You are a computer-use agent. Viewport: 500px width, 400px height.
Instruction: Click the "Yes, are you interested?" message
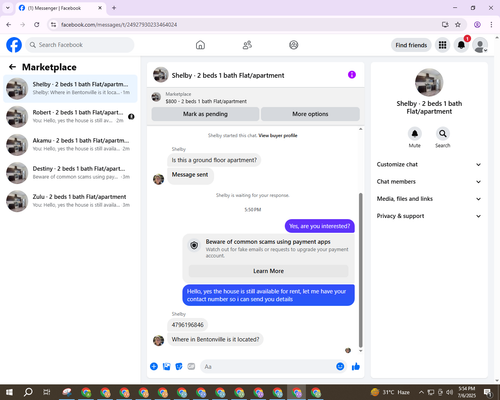tap(320, 226)
